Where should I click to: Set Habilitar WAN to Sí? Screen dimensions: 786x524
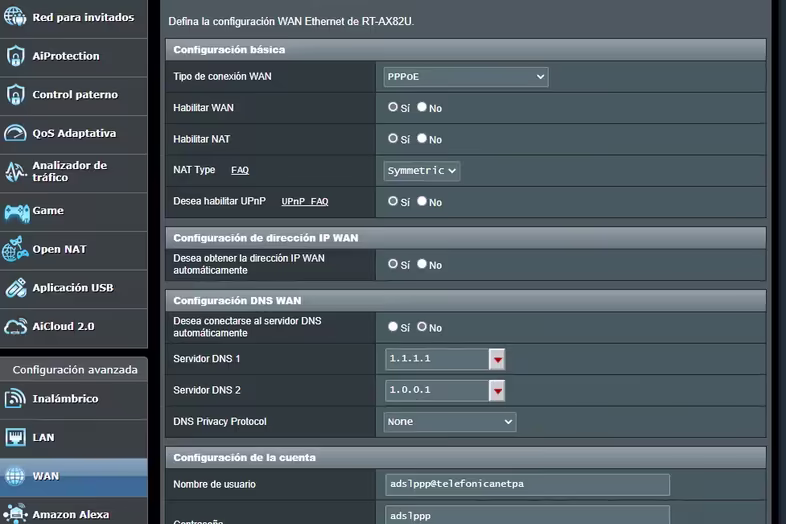coord(392,107)
